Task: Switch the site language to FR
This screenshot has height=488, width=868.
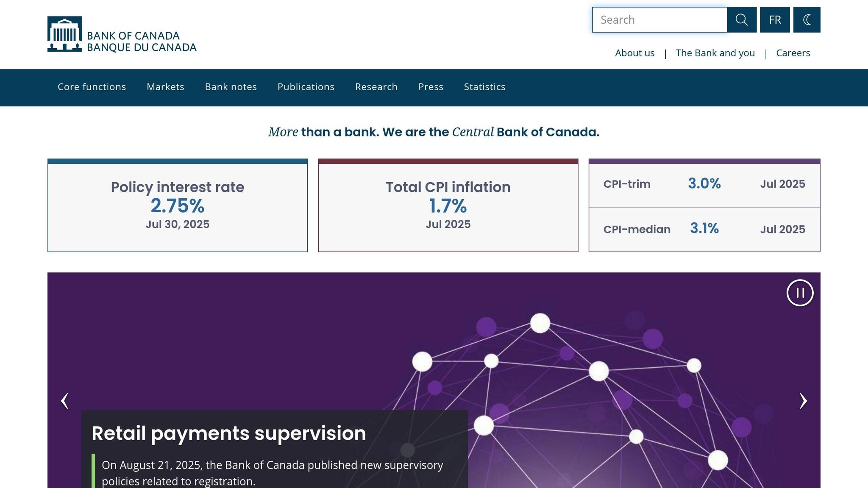Action: pos(775,19)
